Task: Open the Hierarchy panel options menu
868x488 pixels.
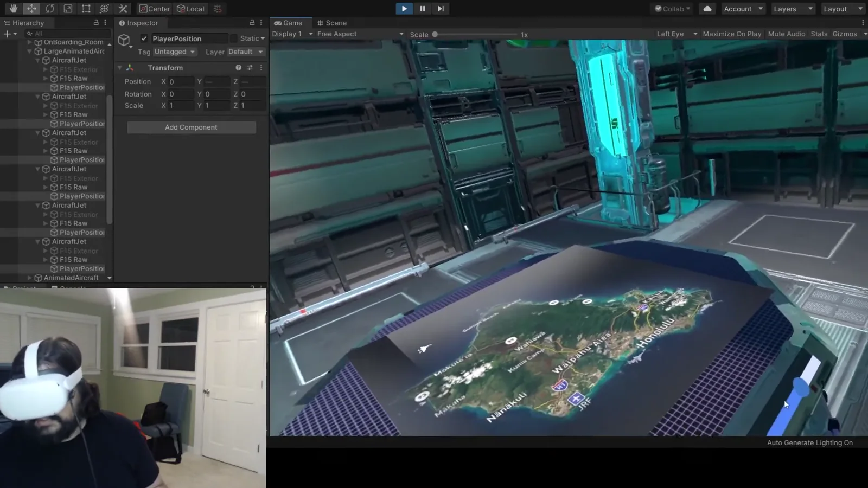Action: click(x=105, y=23)
